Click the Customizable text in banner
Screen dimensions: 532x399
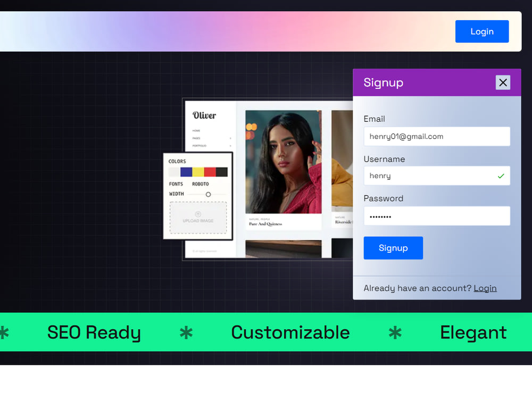point(290,332)
